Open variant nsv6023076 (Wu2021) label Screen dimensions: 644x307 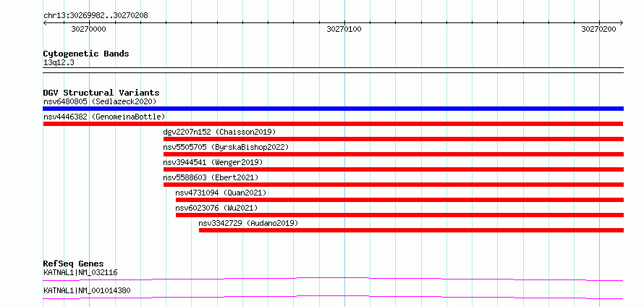[x=217, y=208]
